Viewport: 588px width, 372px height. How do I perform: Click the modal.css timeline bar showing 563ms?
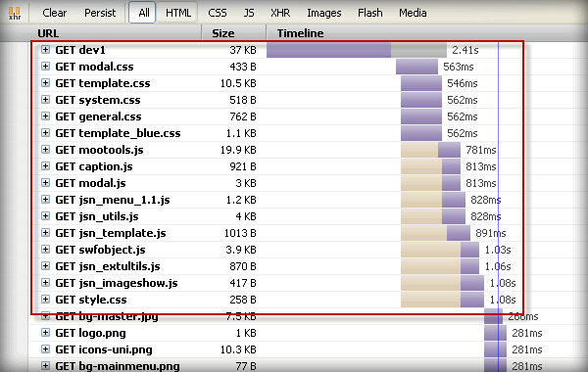[416, 67]
